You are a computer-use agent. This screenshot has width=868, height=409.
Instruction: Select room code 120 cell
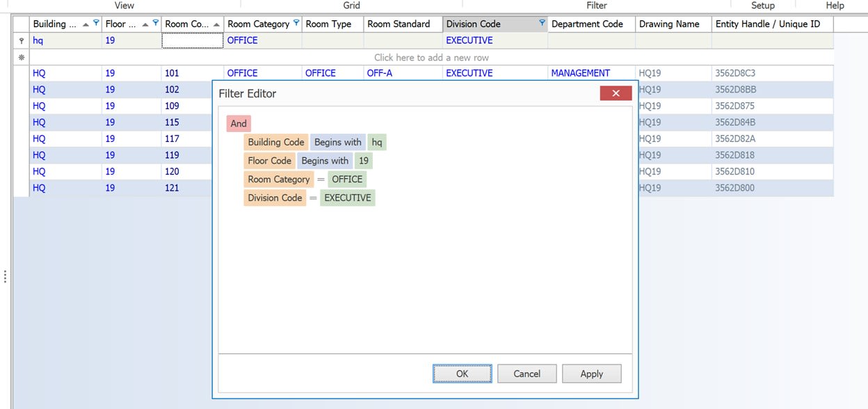pyautogui.click(x=186, y=171)
